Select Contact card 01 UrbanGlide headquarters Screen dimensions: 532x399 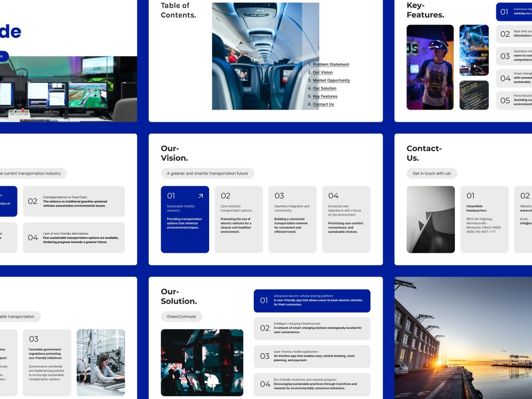pos(484,219)
